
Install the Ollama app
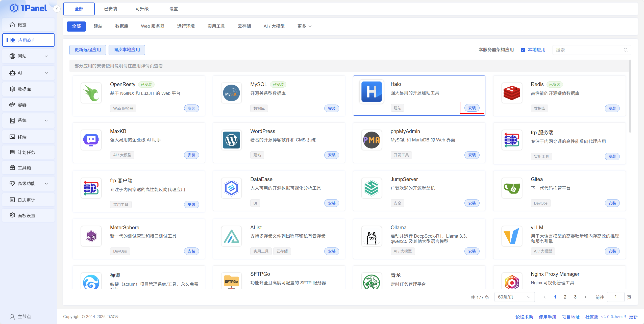click(x=472, y=251)
